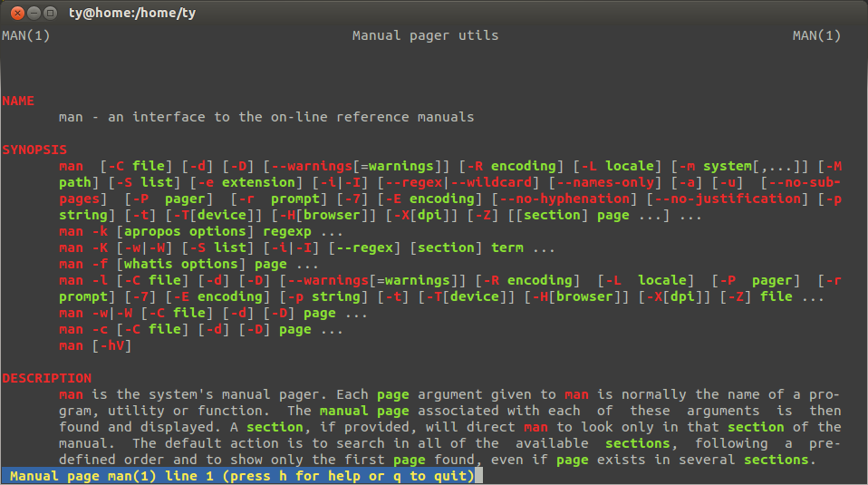Screen dimensions: 868x485
Task: Click '[-m system[,...]]' option
Action: [740, 166]
